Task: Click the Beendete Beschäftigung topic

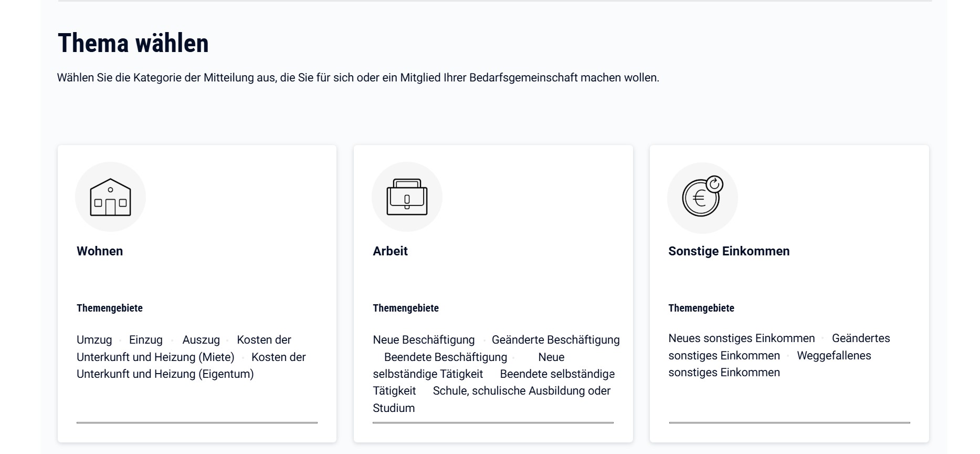Action: (x=446, y=357)
